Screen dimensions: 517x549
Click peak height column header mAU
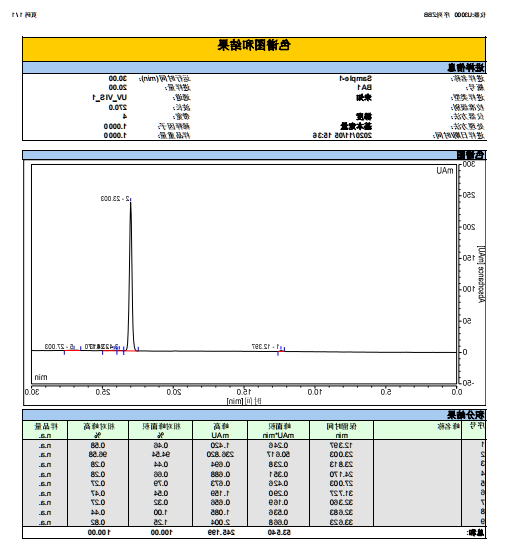point(221,430)
